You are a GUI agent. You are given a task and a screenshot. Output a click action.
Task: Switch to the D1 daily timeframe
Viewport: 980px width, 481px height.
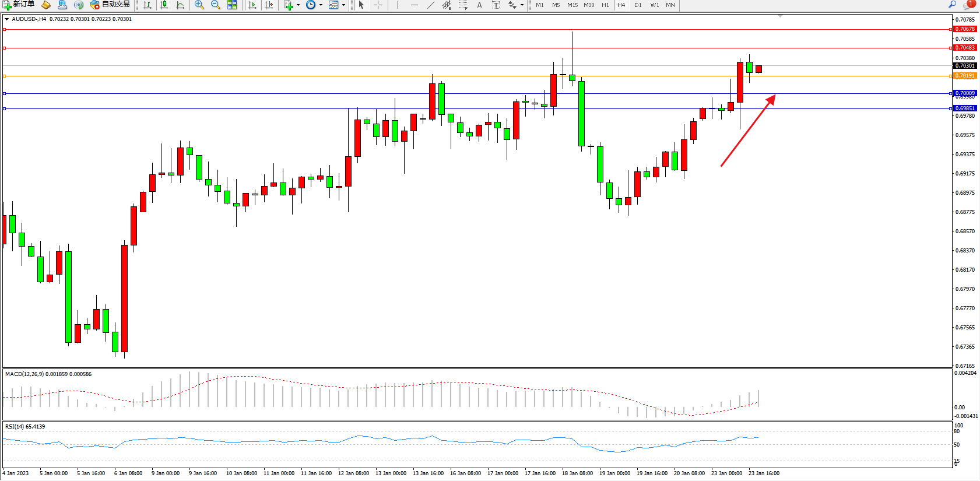pyautogui.click(x=638, y=5)
